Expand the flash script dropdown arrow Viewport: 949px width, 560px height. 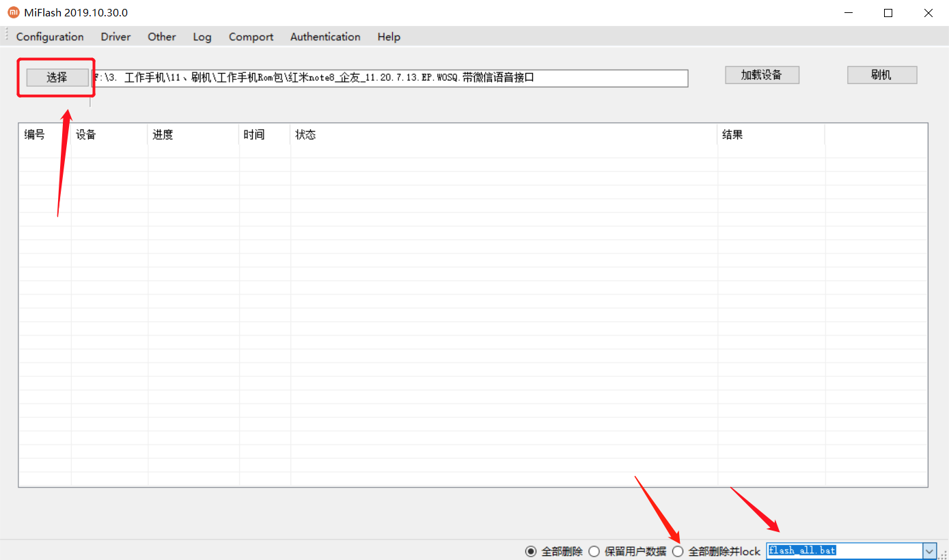point(929,550)
